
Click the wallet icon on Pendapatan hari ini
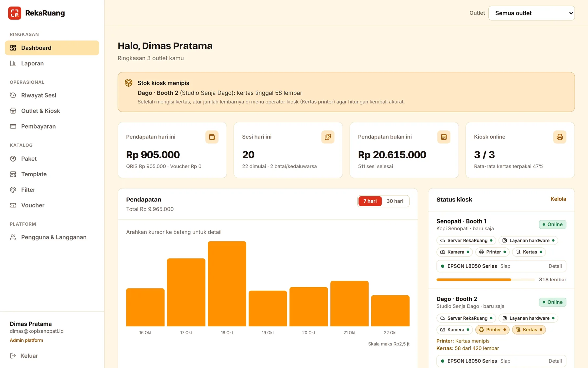click(x=212, y=137)
